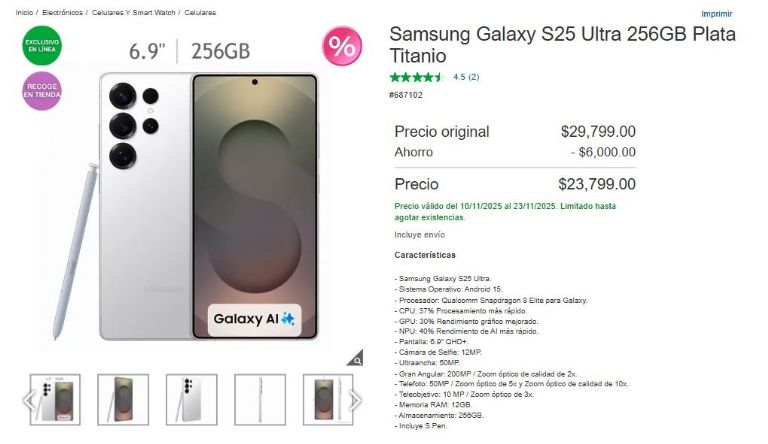Go to Electrónicos breadcrumb category
This screenshot has width=768, height=444.
[62, 13]
